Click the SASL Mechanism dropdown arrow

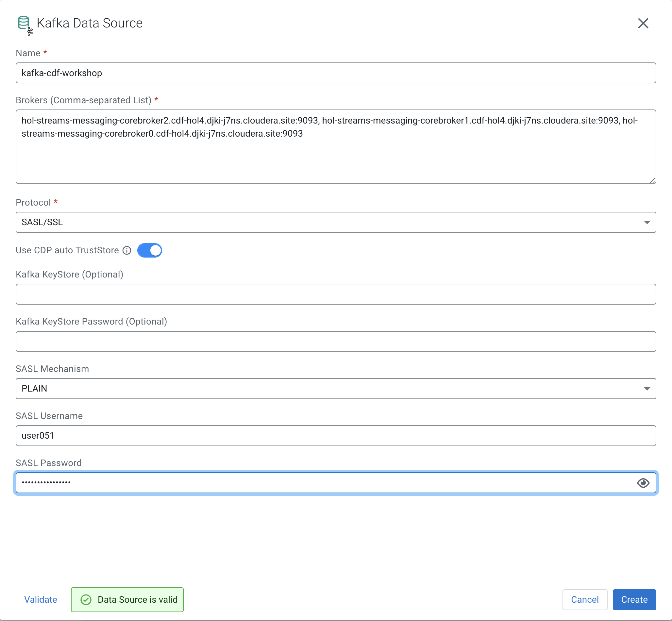[x=647, y=389]
